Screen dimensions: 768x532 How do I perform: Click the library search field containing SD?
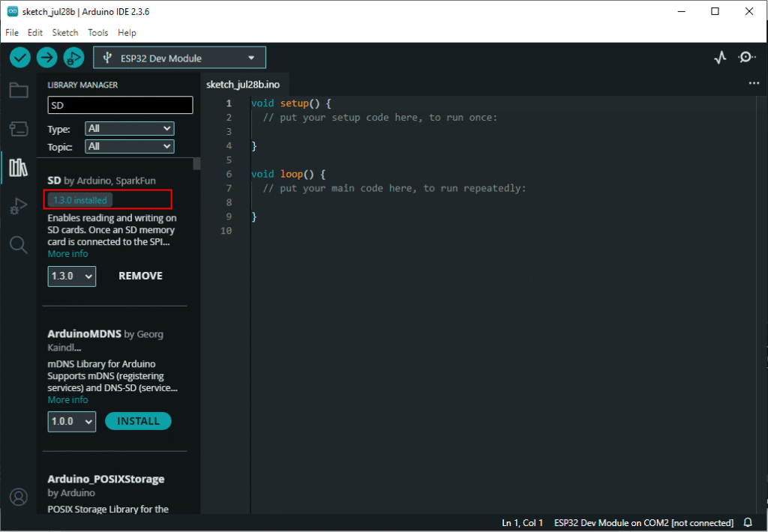click(x=120, y=105)
